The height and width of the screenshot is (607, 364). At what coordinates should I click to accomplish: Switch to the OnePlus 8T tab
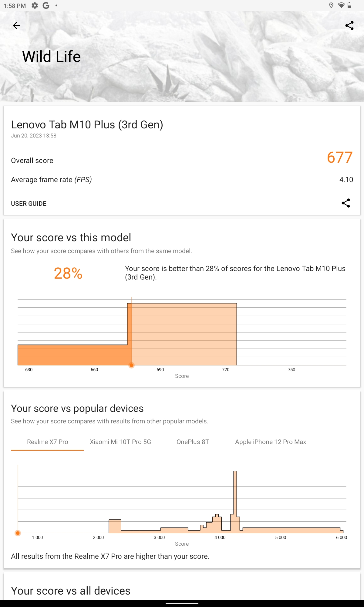[193, 442]
